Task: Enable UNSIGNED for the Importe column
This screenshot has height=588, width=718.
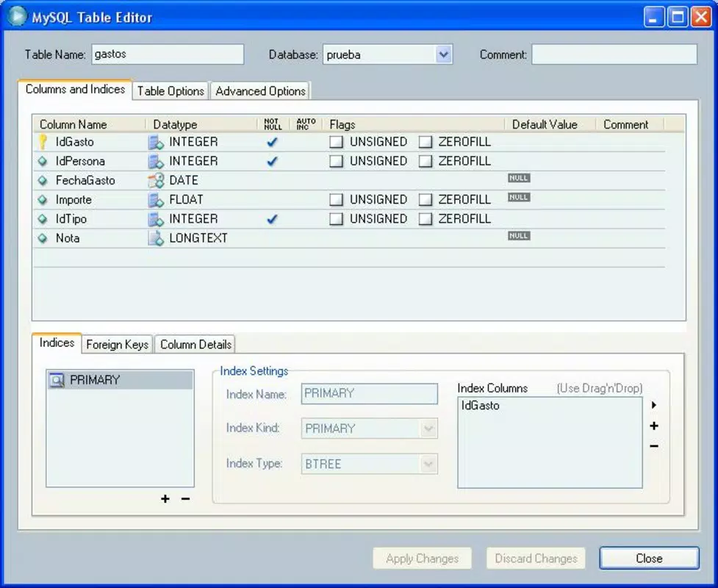Action: (x=336, y=200)
